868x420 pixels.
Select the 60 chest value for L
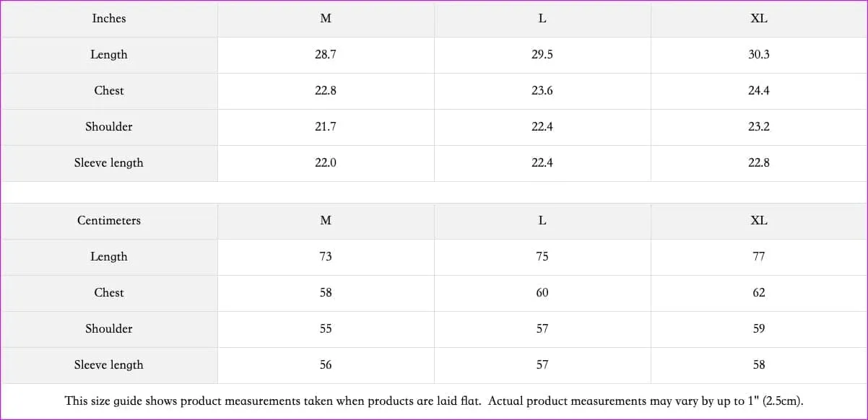pos(542,293)
